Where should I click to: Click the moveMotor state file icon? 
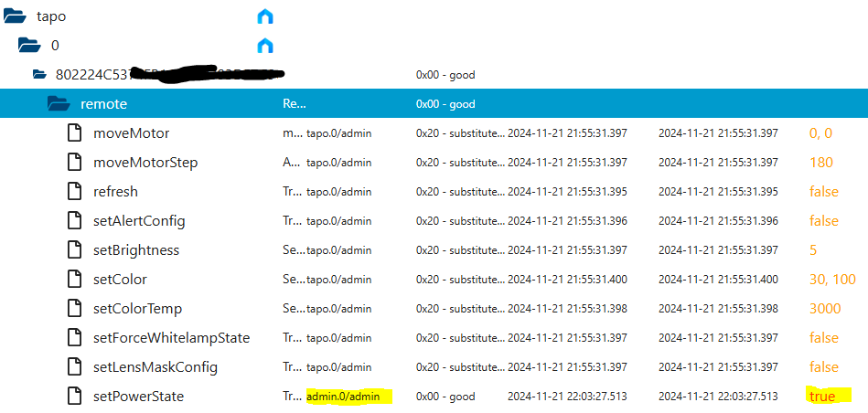click(x=75, y=133)
